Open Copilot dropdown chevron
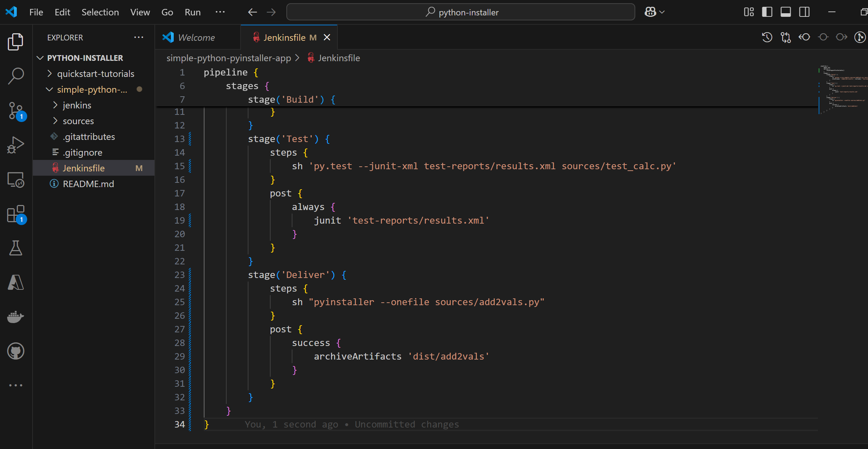 662,12
